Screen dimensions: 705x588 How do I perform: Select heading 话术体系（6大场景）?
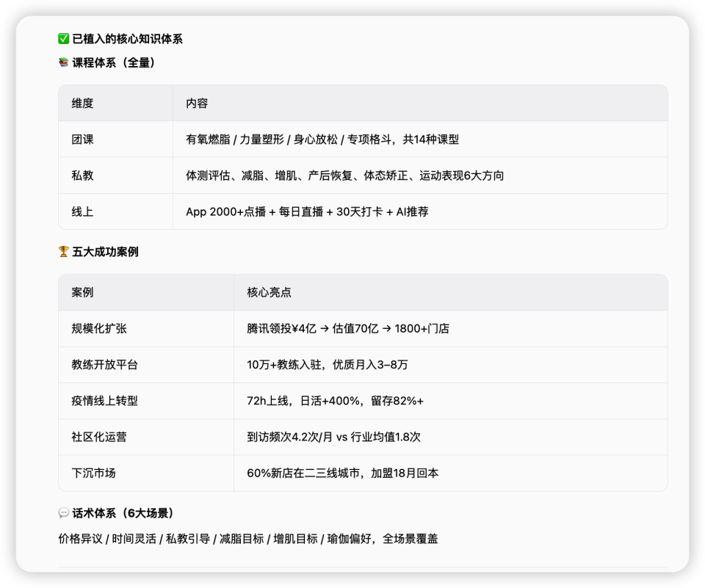(123, 513)
